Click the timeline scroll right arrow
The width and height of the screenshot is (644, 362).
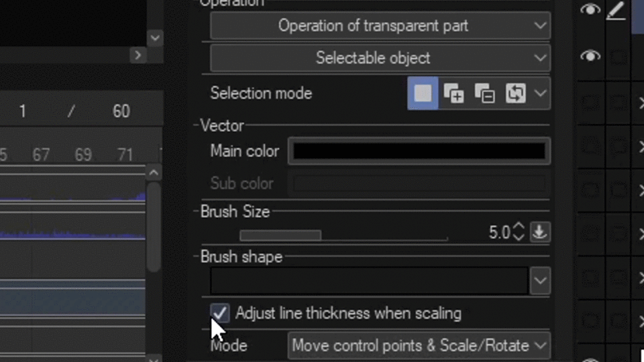(138, 55)
